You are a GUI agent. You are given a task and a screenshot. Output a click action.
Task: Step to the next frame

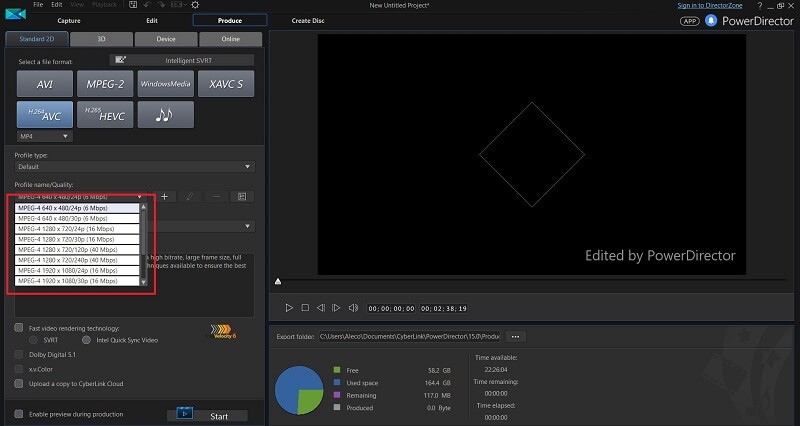[336, 308]
